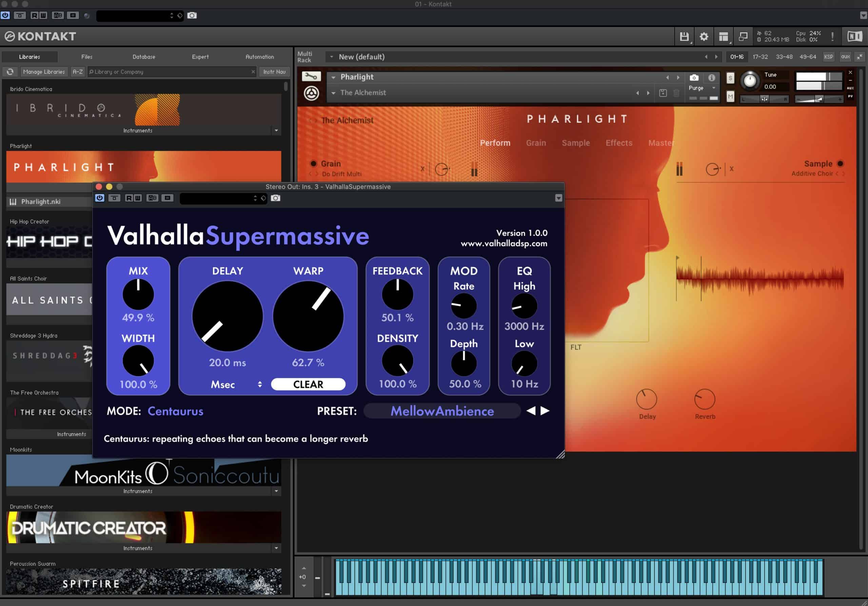Click the minimized view window icon
The width and height of the screenshot is (868, 606).
[743, 37]
